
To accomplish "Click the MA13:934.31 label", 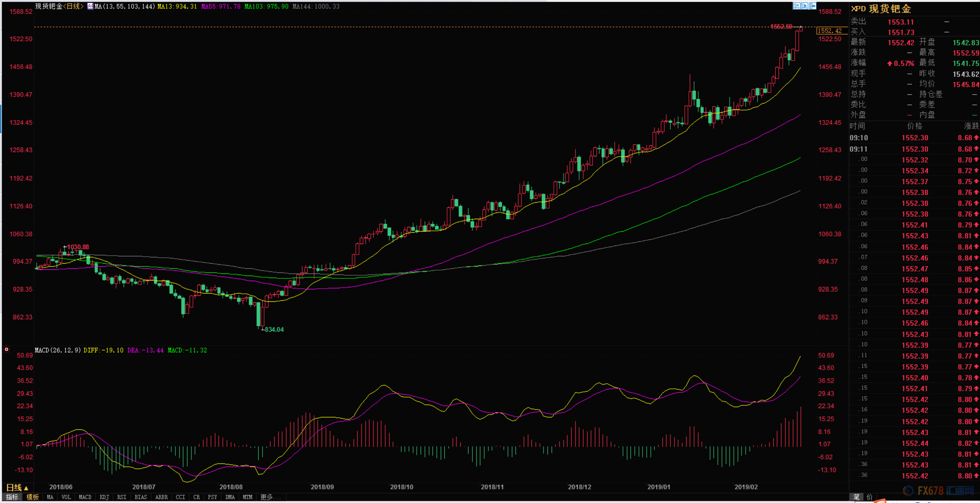I will [x=177, y=7].
